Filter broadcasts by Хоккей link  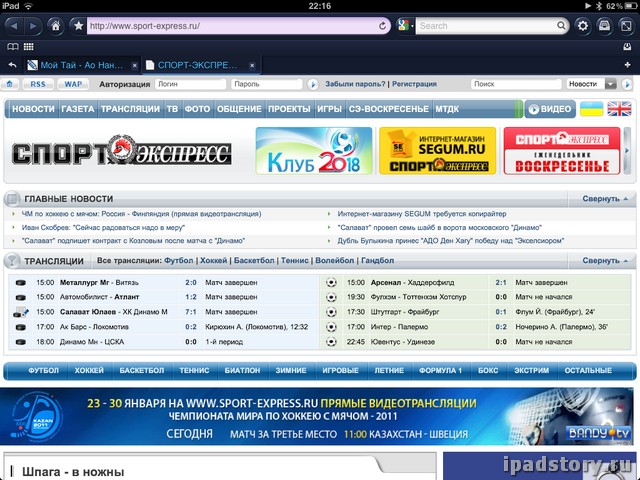point(213,260)
